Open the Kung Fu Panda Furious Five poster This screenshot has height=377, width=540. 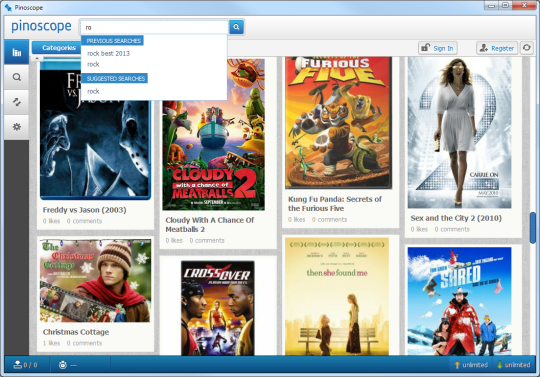pyautogui.click(x=338, y=123)
